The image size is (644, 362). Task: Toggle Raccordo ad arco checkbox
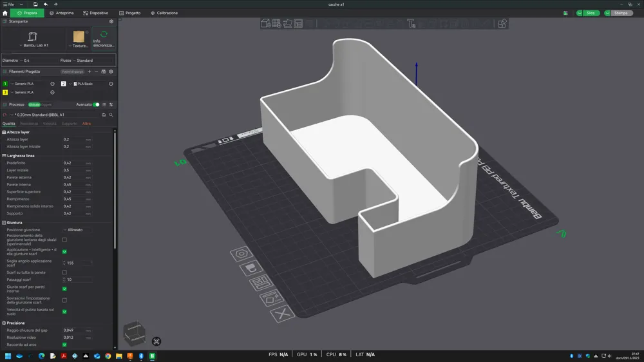pyautogui.click(x=64, y=345)
